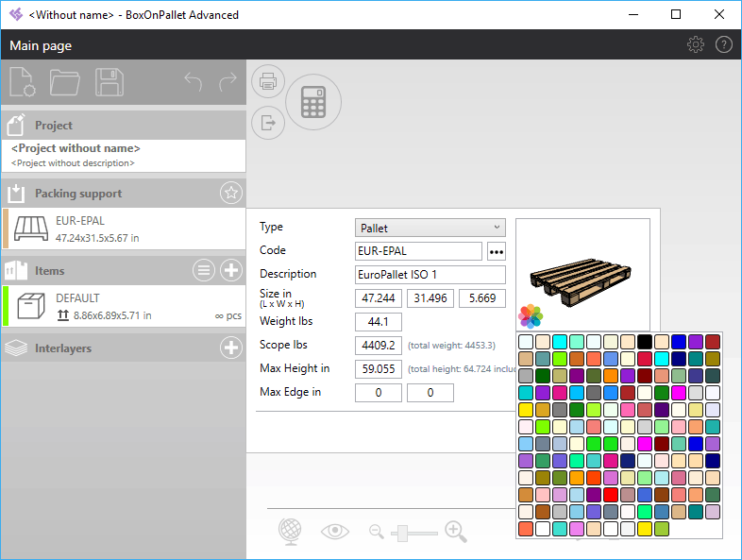Export the project with export icon

point(268,123)
